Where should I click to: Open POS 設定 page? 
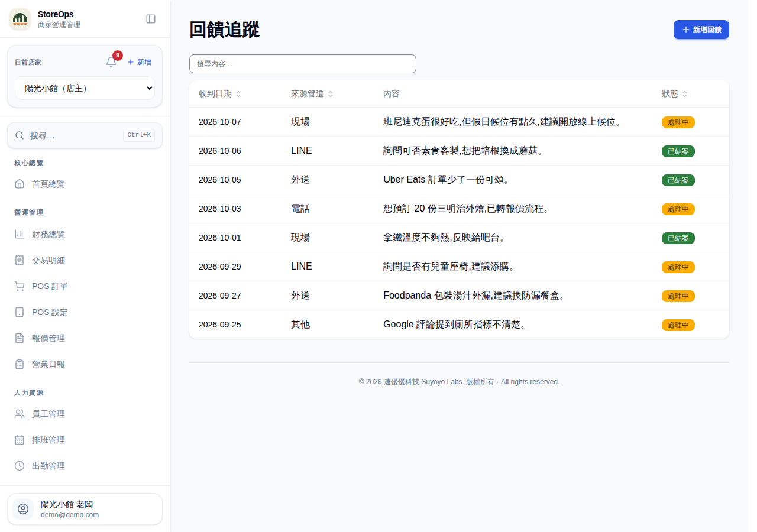[85, 312]
